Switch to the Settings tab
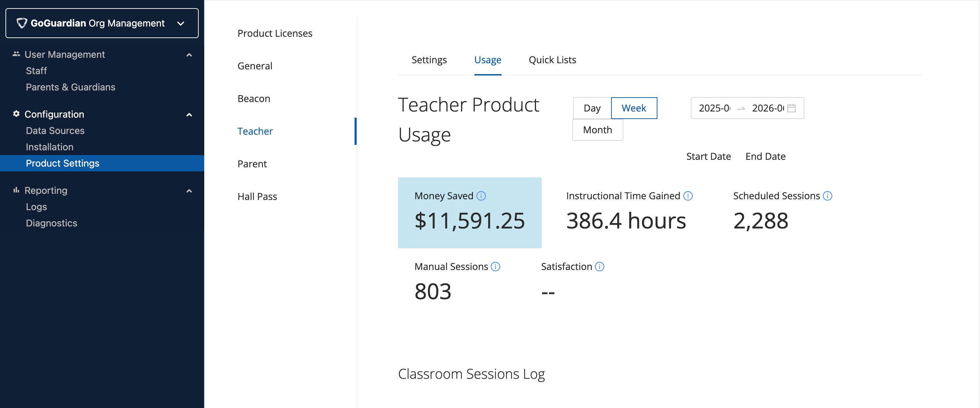 pyautogui.click(x=429, y=60)
